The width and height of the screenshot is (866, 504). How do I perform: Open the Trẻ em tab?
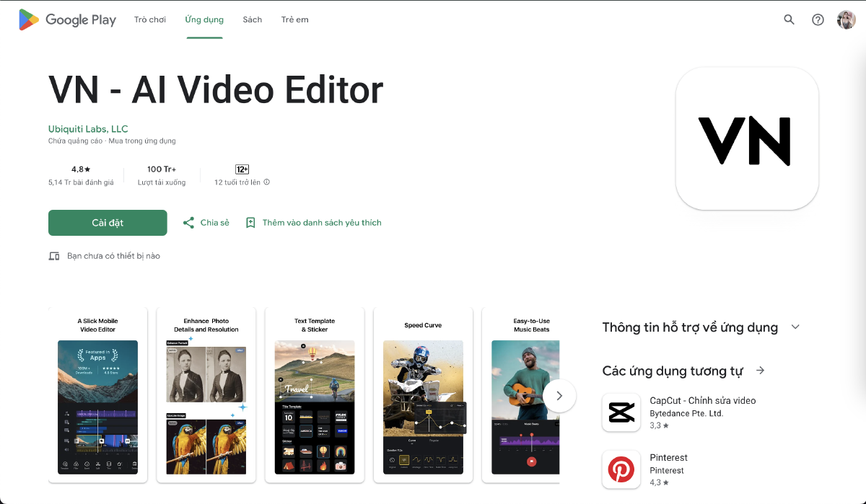pos(295,19)
